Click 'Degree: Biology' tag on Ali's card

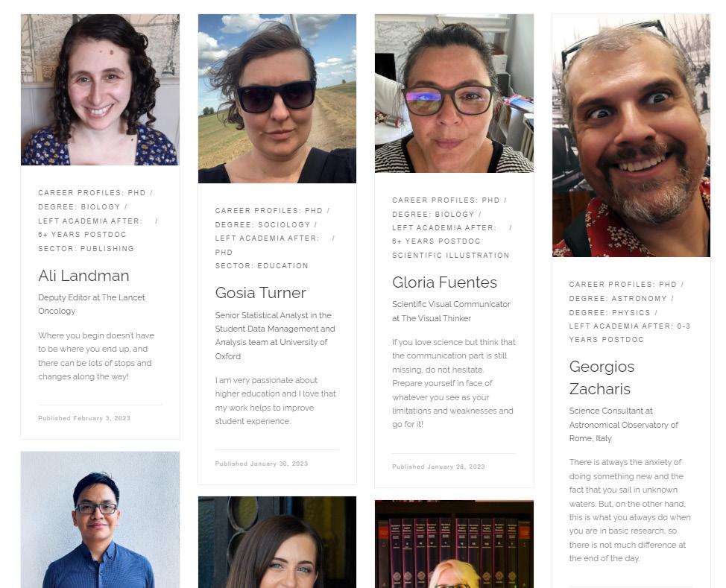click(x=79, y=207)
